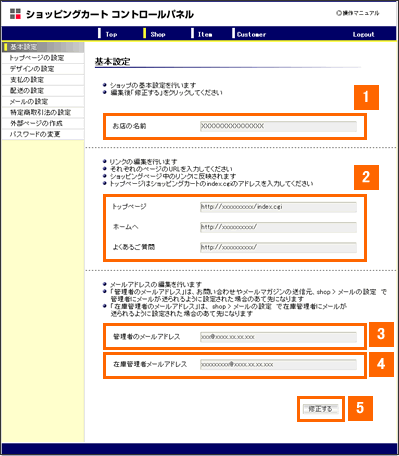
Task: Click the よくあるご質問 URL field
Action: tap(278, 248)
